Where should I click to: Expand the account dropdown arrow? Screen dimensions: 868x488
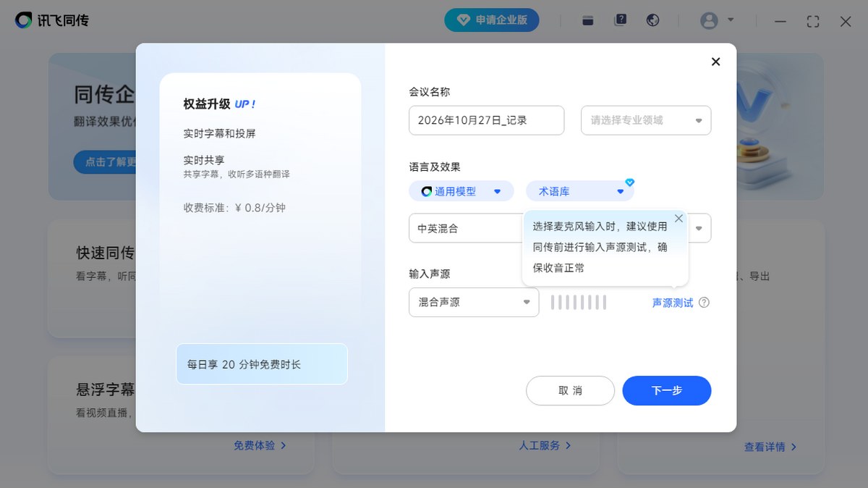coord(731,20)
